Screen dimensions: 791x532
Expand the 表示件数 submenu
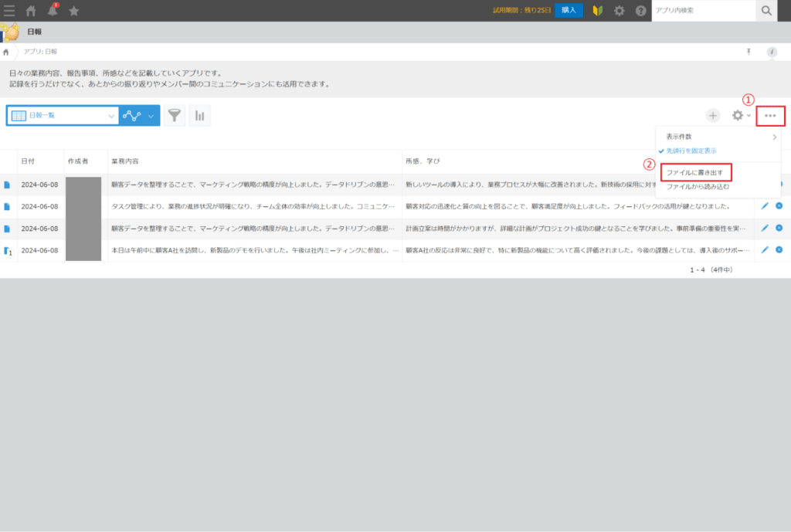(x=718, y=137)
